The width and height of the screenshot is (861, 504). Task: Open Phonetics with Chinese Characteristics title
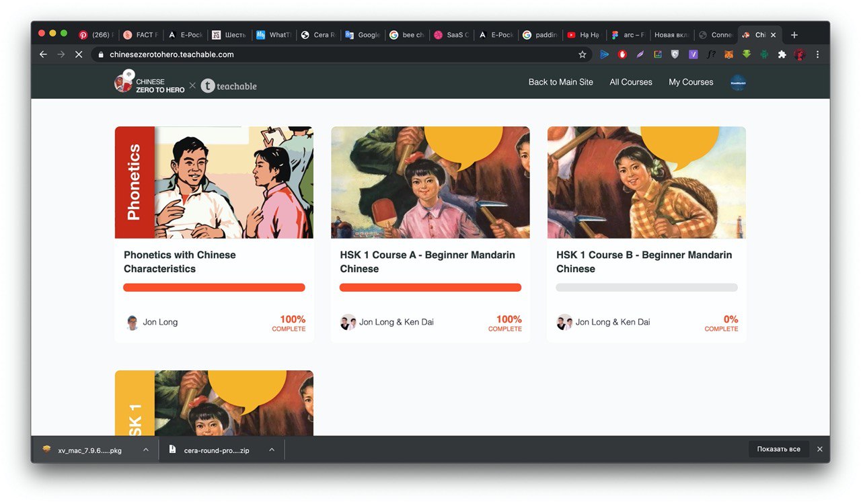(x=180, y=261)
